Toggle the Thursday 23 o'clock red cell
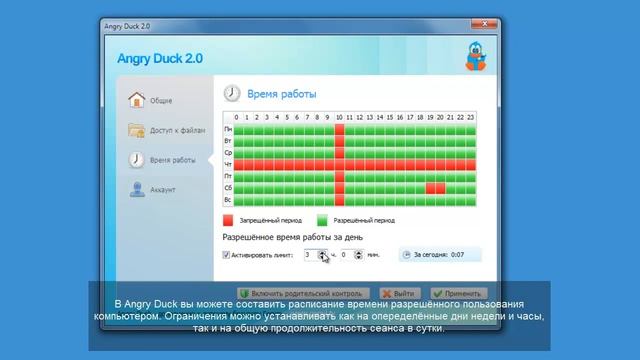640x360 pixels. [x=471, y=164]
